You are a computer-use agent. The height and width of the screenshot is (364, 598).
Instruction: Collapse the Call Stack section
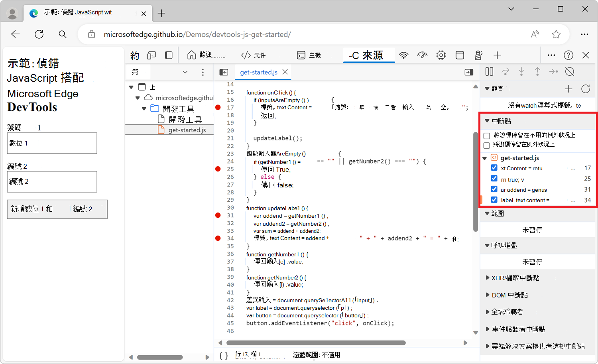[487, 246]
